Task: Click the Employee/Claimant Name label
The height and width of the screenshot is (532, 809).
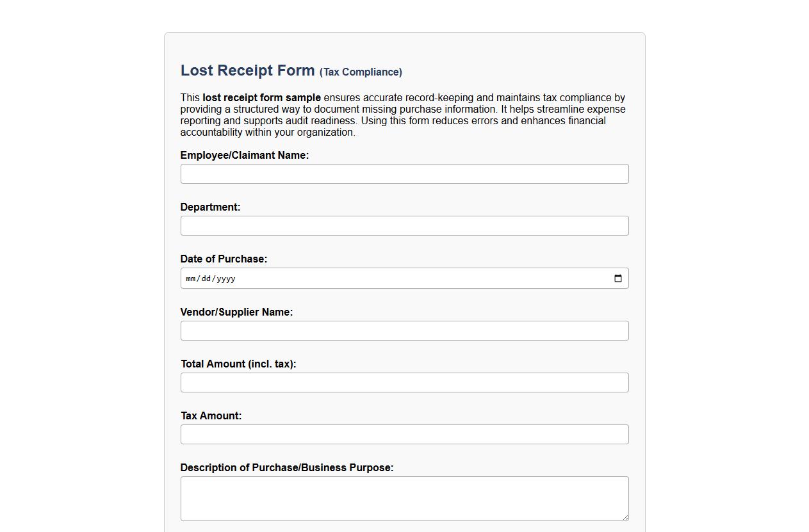Action: coord(245,155)
